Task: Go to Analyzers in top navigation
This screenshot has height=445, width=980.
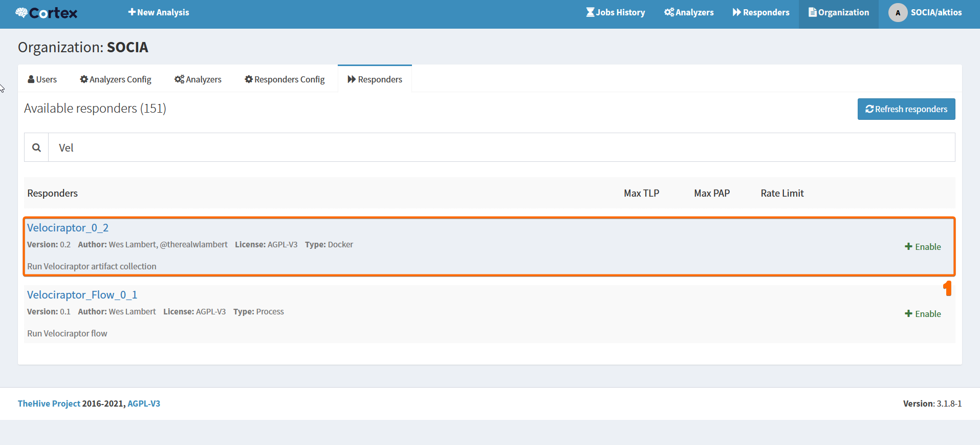Action: (689, 12)
